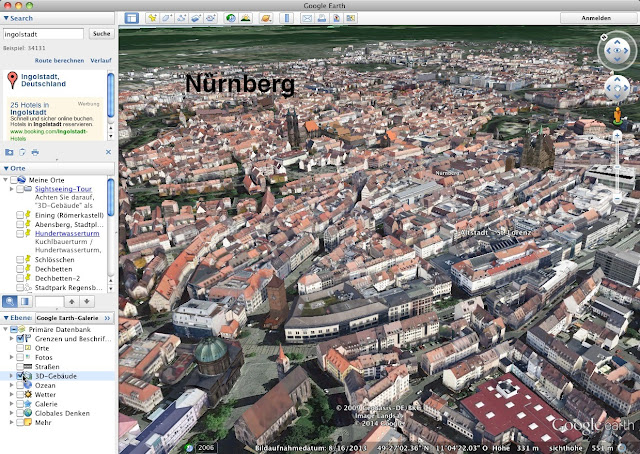Click the Suche search button
Screen dimensions: 640x454
pos(101,34)
